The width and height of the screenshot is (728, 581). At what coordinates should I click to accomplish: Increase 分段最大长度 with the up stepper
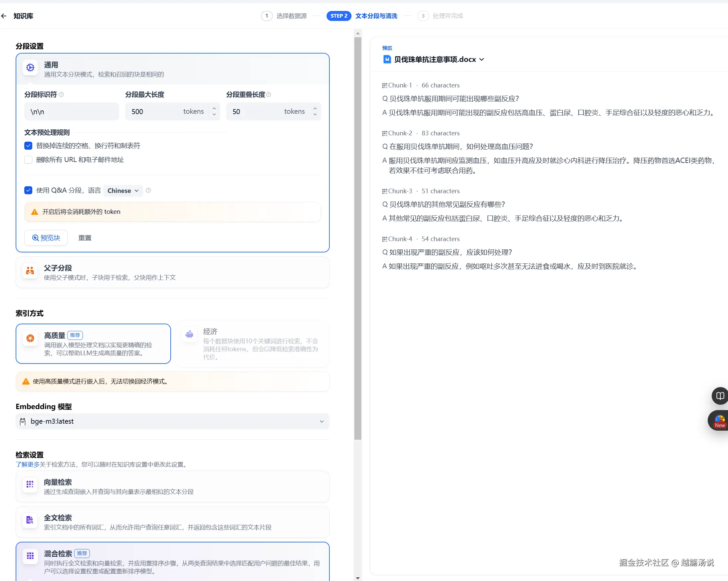point(214,108)
